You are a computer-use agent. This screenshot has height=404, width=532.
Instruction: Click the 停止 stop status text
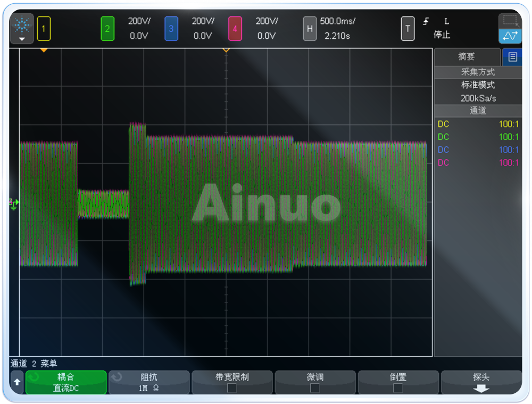[x=442, y=35]
